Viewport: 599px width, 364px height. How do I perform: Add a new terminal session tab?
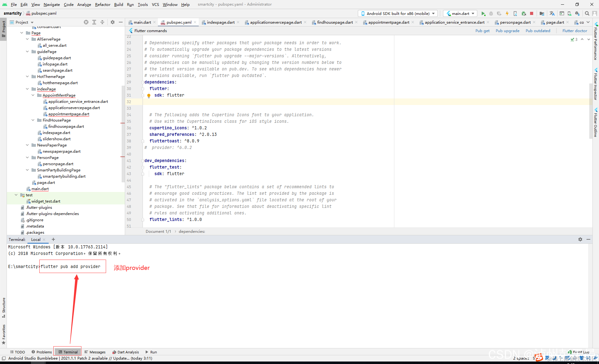[x=53, y=239]
